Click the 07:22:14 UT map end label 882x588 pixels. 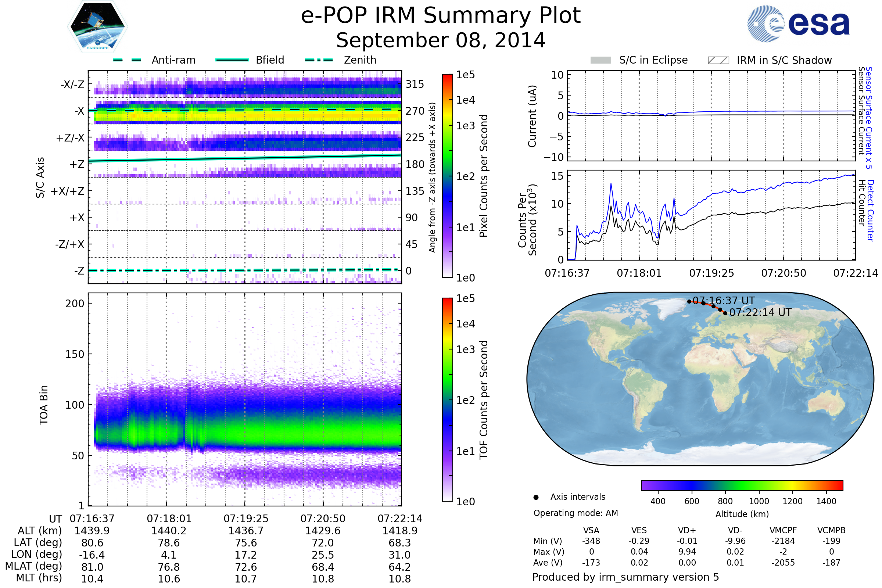[760, 312]
